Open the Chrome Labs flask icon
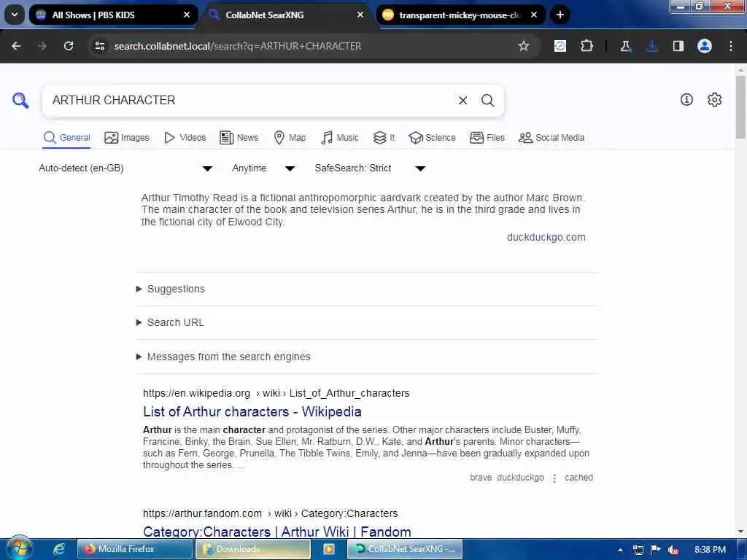Viewport: 747px width, 560px height. (x=625, y=46)
